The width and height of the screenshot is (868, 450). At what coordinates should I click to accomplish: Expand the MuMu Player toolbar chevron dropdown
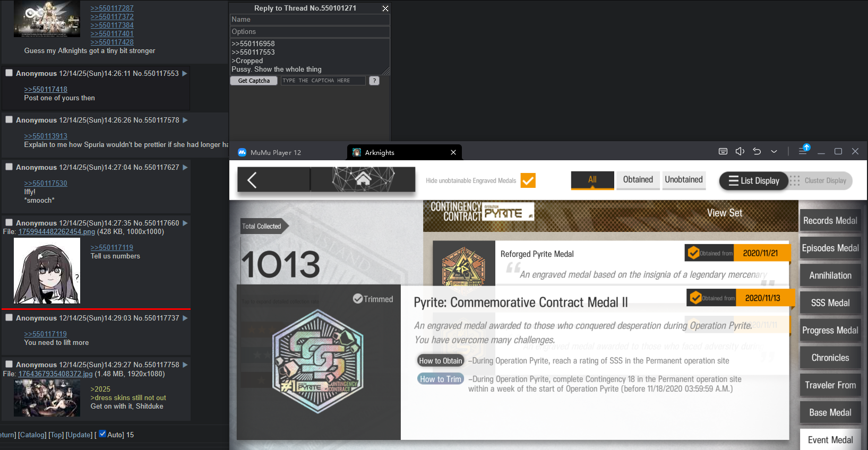point(774,152)
